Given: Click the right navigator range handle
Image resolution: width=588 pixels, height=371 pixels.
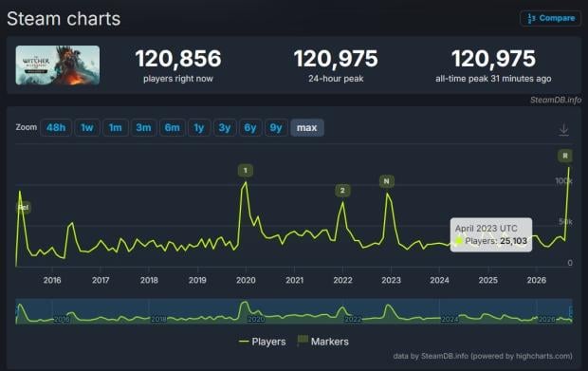Looking at the screenshot, I should coord(571,311).
